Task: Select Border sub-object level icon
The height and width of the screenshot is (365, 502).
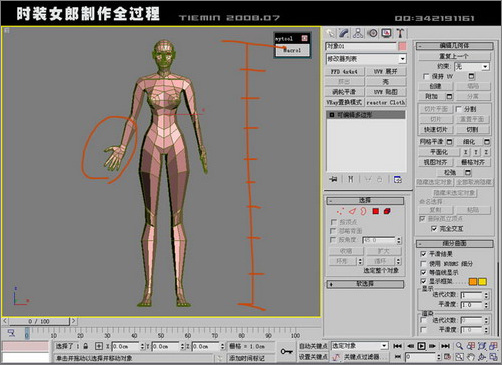Action: (x=363, y=211)
